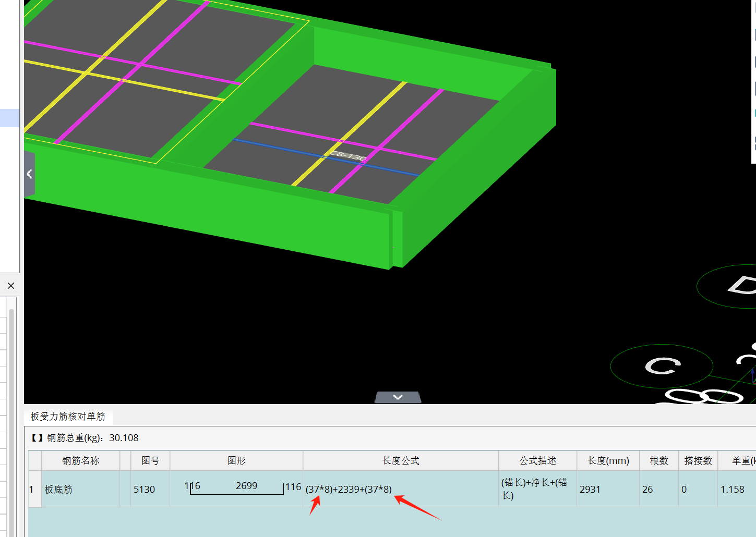Select the 长度公式 column header
This screenshot has width=756, height=537.
point(401,461)
